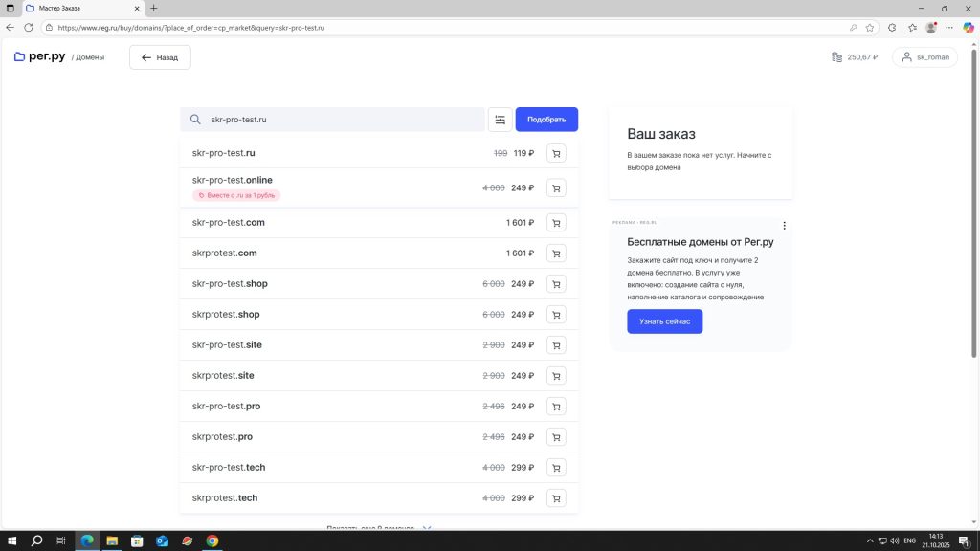980x551 pixels.
Task: Add skr-pro-test.online to the cart
Action: (x=556, y=188)
